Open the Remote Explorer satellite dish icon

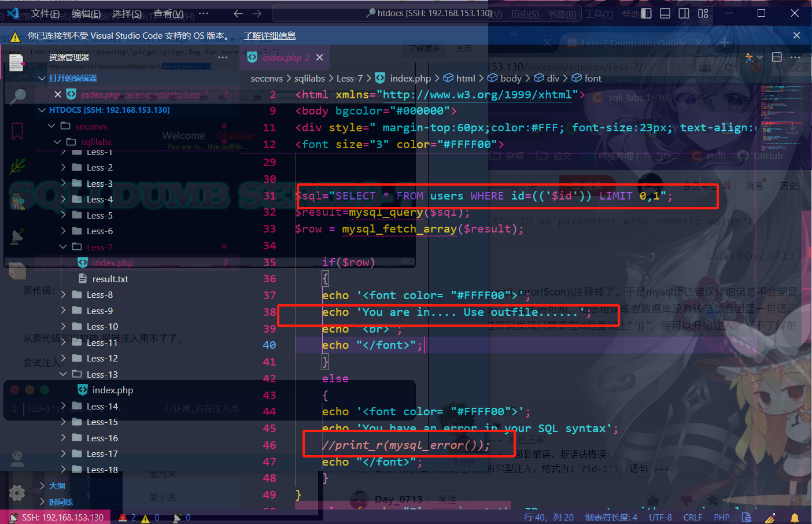coord(17,236)
